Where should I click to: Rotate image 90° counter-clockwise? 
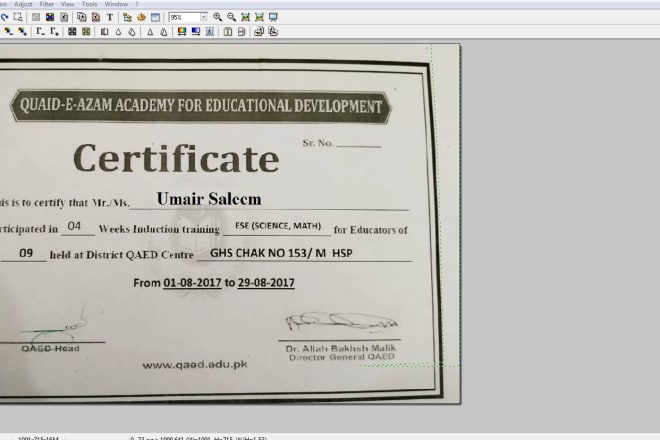point(259,32)
